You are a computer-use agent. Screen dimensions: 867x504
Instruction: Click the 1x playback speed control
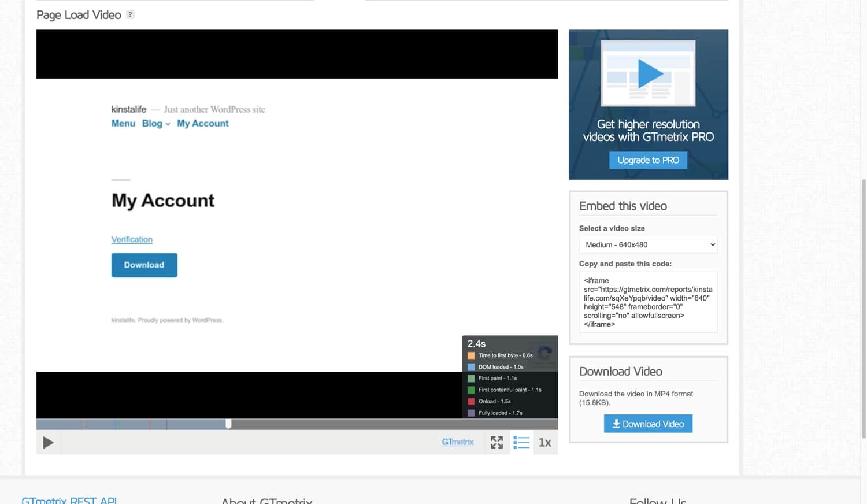tap(544, 442)
